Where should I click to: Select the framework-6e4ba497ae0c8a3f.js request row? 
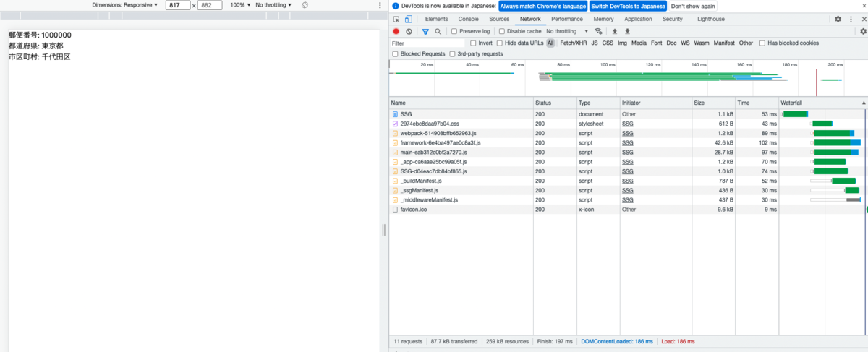pos(628,142)
